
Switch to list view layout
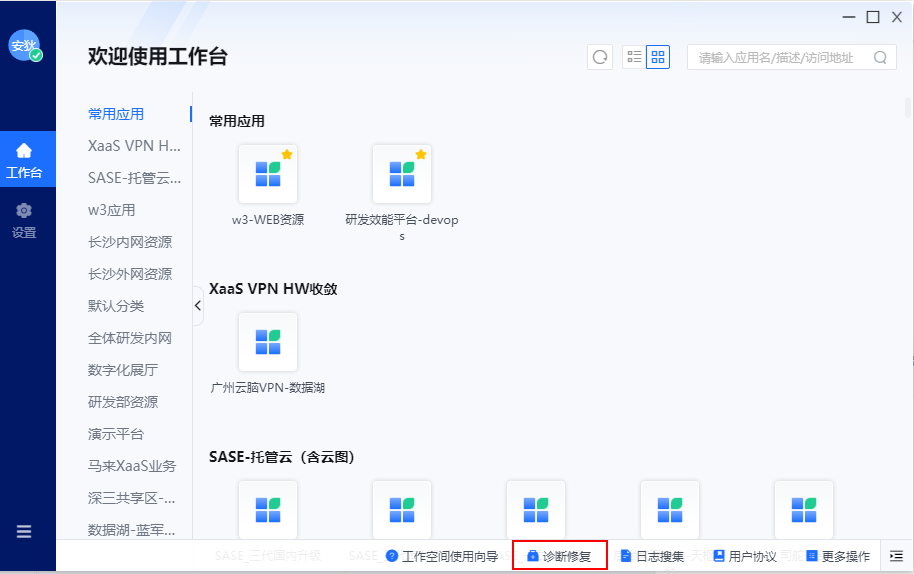tap(633, 57)
